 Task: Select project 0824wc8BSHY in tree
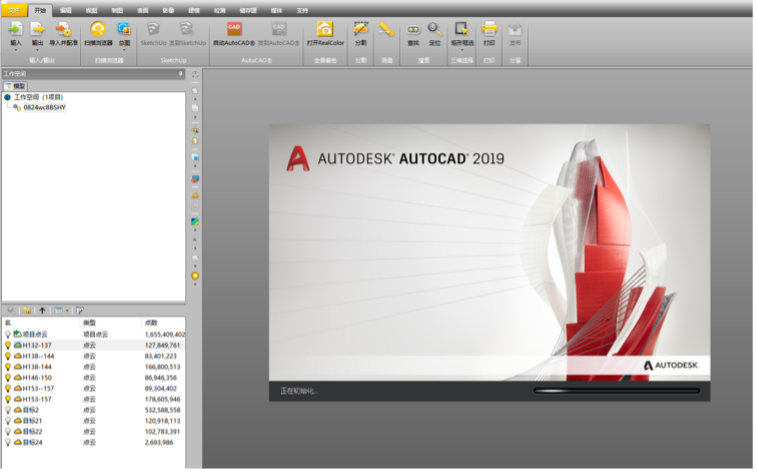click(44, 107)
